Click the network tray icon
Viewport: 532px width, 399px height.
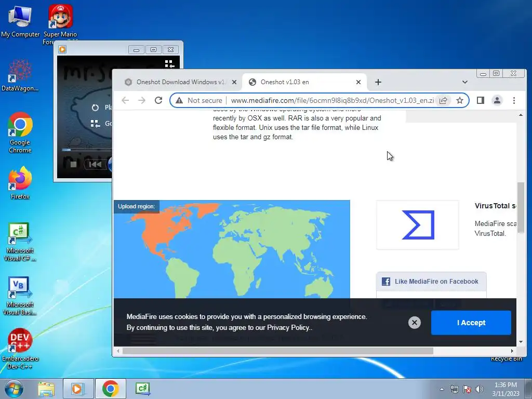click(454, 389)
